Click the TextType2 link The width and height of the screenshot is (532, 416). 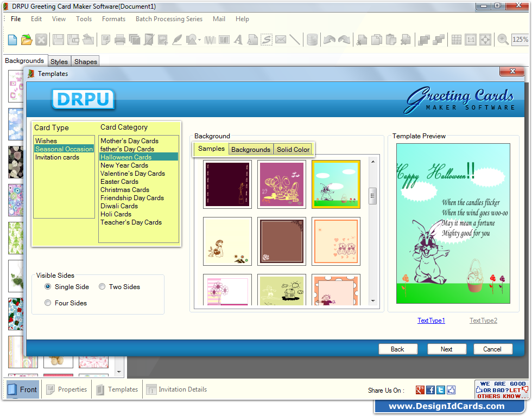pos(483,321)
